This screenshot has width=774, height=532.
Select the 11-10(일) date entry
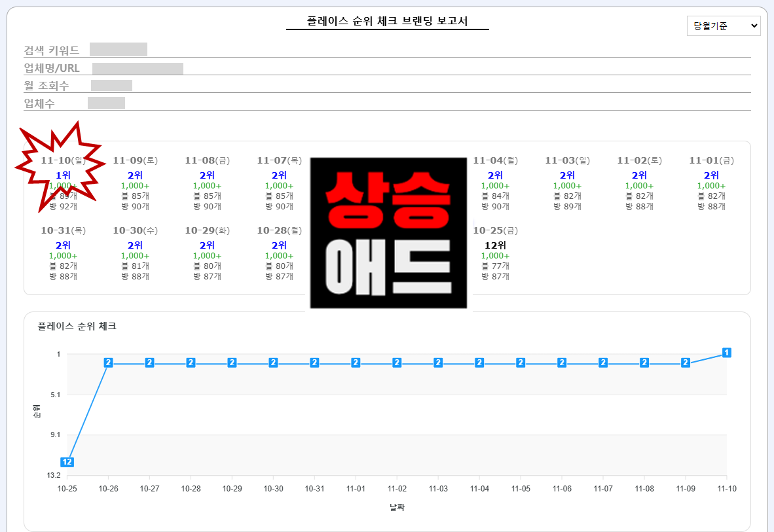63,160
